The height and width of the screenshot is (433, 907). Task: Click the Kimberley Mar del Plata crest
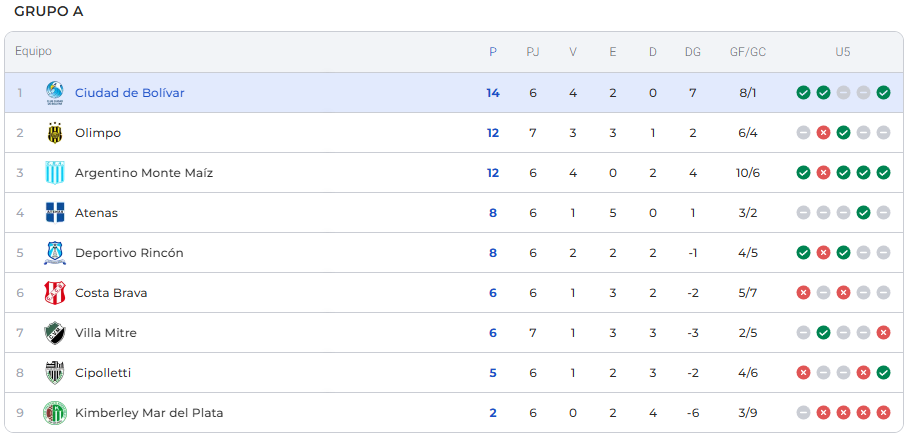click(54, 413)
